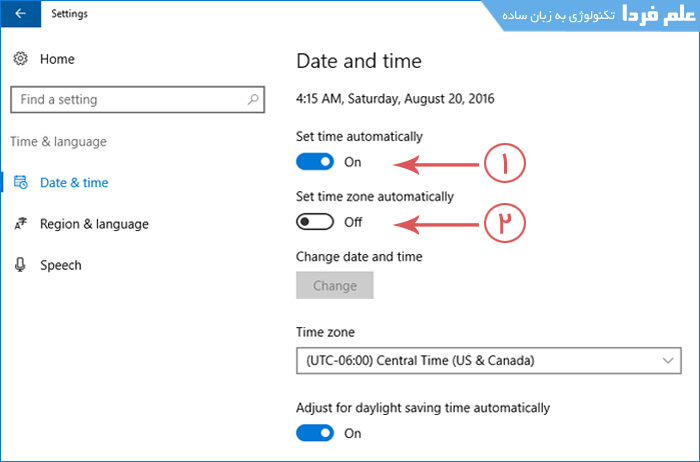
Task: Go to Settings Home
Action: 58,60
